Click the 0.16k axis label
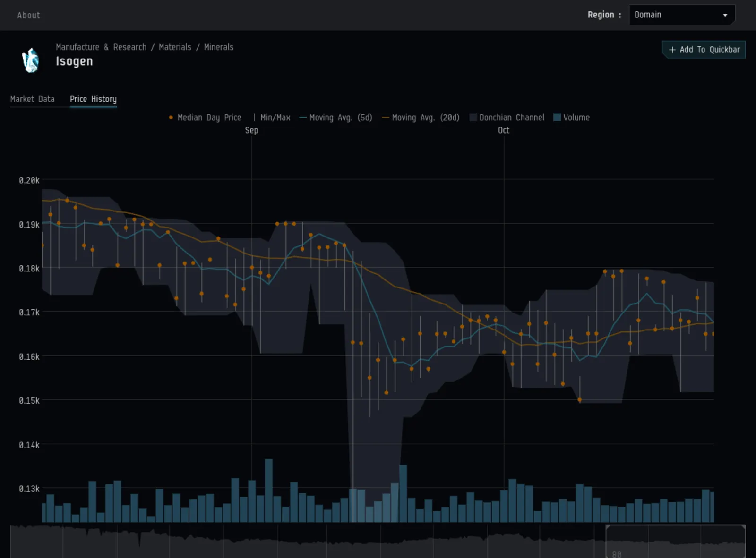This screenshot has height=558, width=756. tap(29, 357)
